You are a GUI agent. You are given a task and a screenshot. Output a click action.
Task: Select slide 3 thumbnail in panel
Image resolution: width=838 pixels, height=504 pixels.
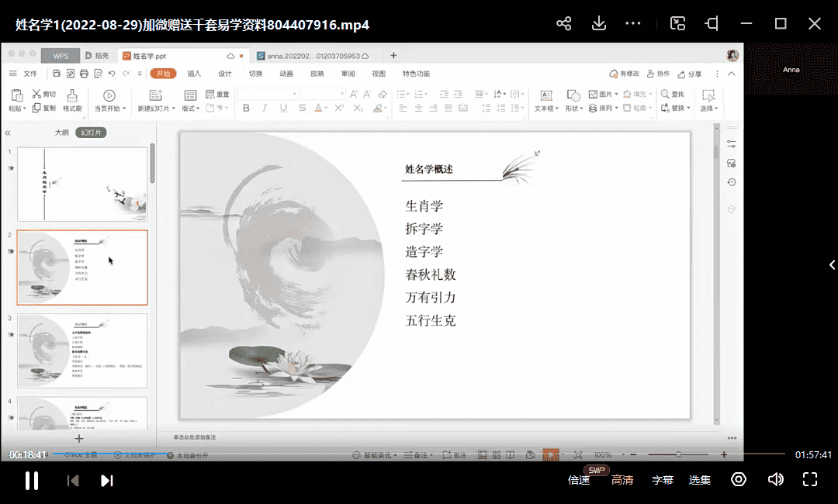coord(82,350)
